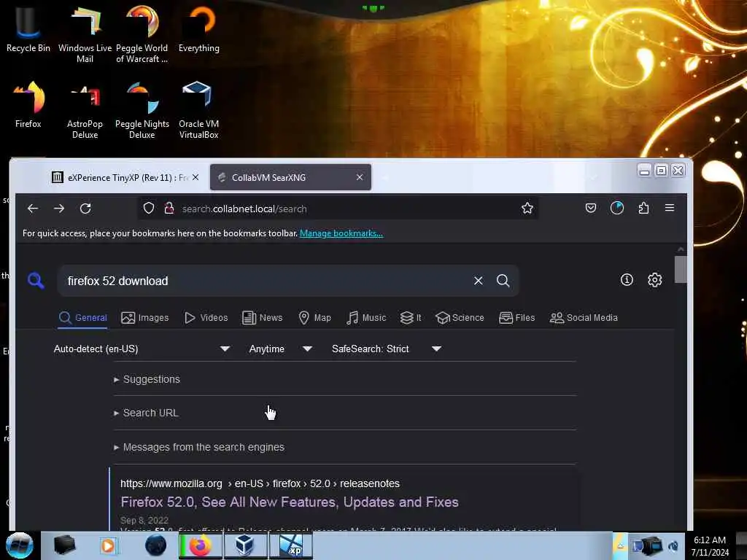This screenshot has height=560, width=747.
Task: Open the Anytime time range dropdown
Action: [x=281, y=349]
